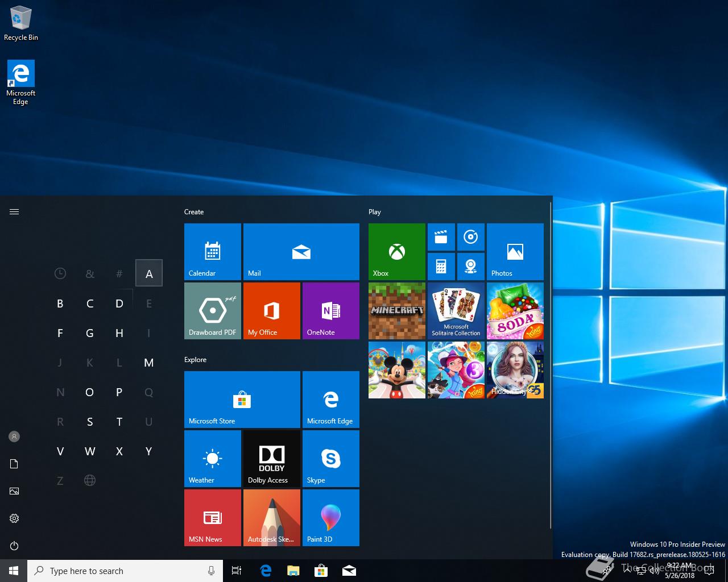The image size is (728, 582).
Task: Open Mail from the taskbar
Action: [349, 571]
